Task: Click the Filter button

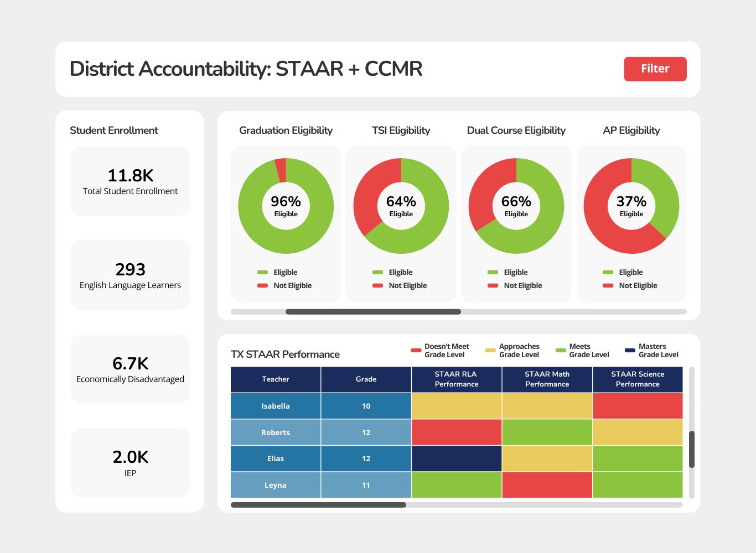Action: tap(655, 69)
